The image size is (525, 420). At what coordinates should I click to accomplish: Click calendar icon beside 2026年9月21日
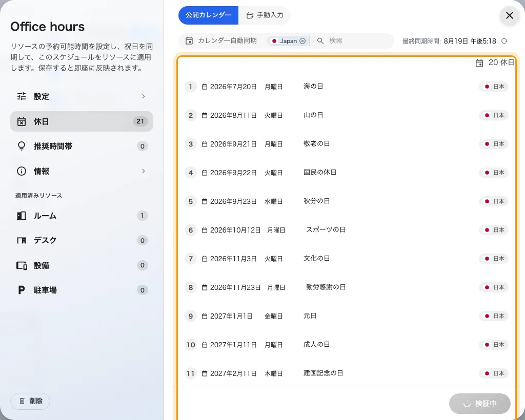click(x=204, y=144)
